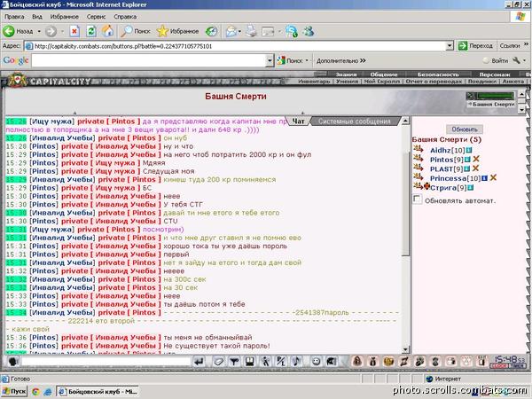532x399 pixels.
Task: Switch to Системные сообщения tab
Action: tap(354, 121)
